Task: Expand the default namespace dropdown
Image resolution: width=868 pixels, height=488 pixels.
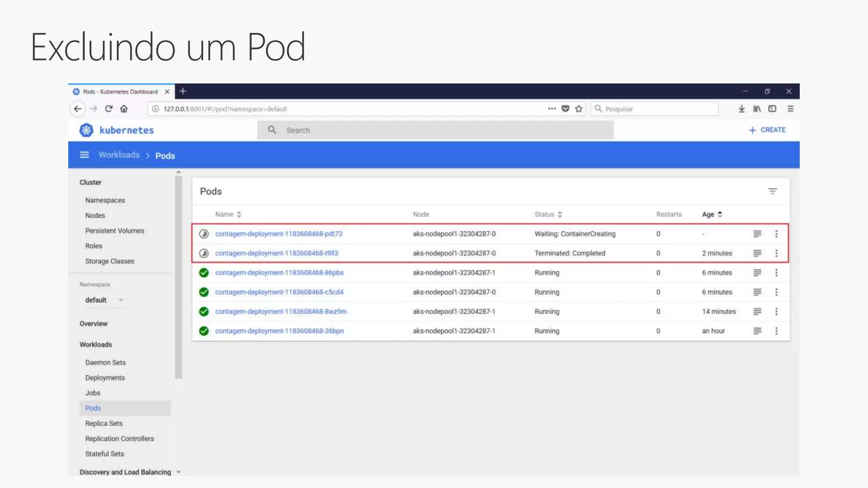Action: tap(121, 300)
